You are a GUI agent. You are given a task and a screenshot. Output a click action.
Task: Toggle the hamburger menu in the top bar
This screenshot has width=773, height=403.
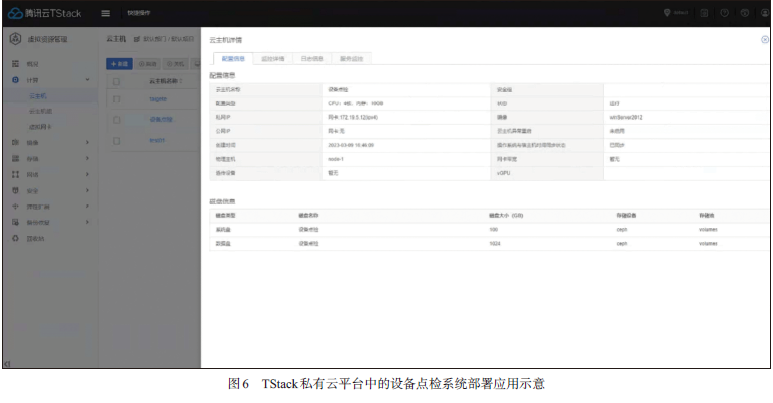(105, 13)
